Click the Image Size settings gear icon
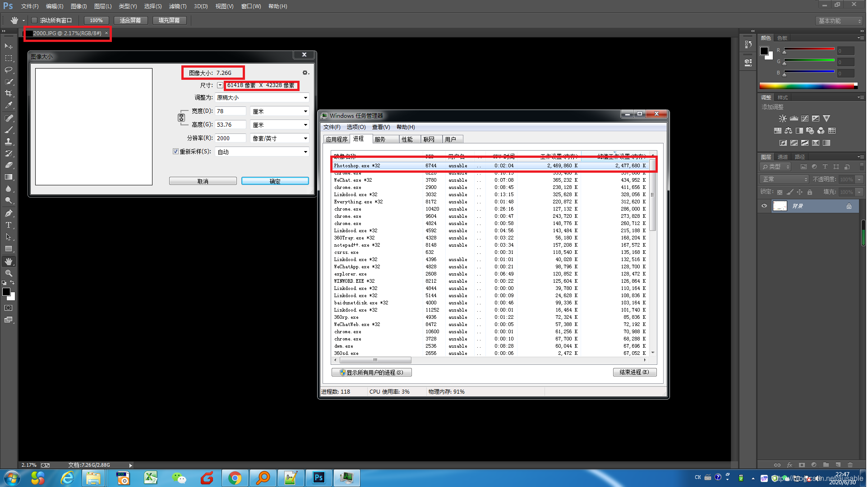This screenshot has width=868, height=487. pos(305,73)
